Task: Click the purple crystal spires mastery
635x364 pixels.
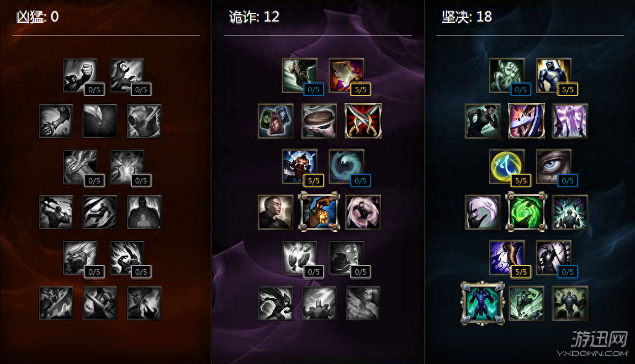Action: click(570, 121)
